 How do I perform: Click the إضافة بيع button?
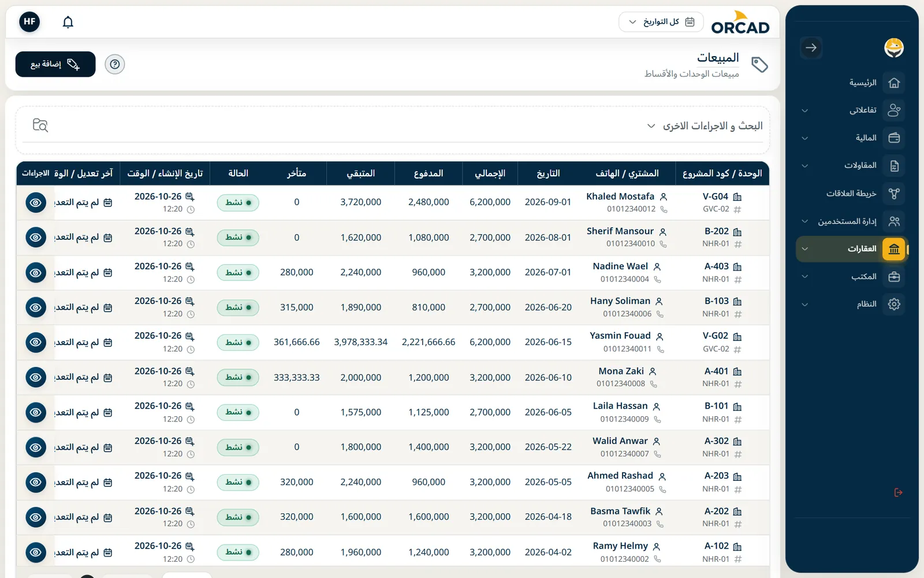tap(55, 64)
